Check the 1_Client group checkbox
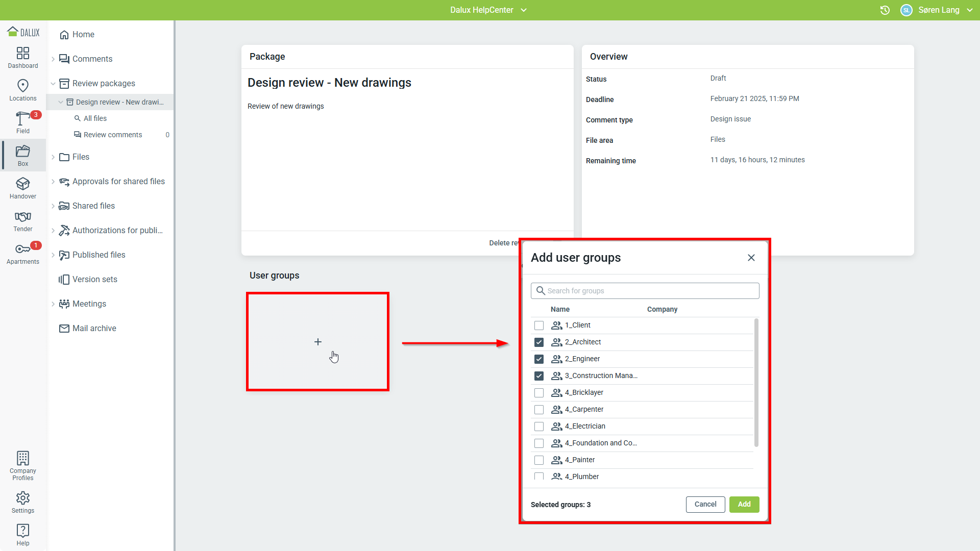The image size is (980, 551). [x=539, y=325]
